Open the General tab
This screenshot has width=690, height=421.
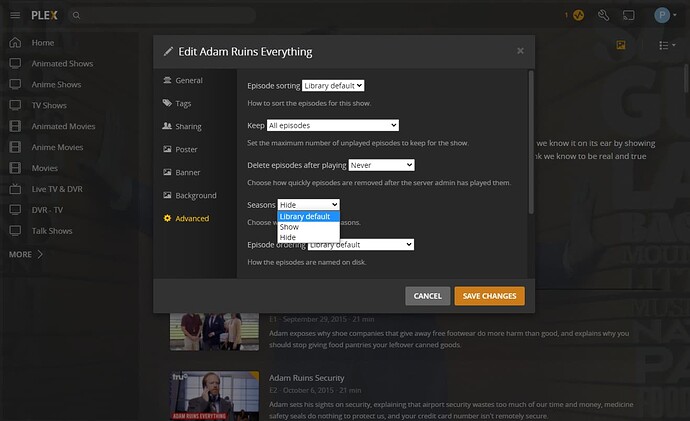tap(183, 81)
